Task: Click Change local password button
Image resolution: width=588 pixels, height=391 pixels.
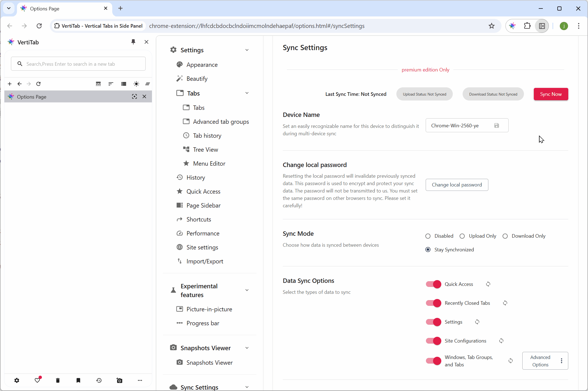Action: pyautogui.click(x=457, y=185)
